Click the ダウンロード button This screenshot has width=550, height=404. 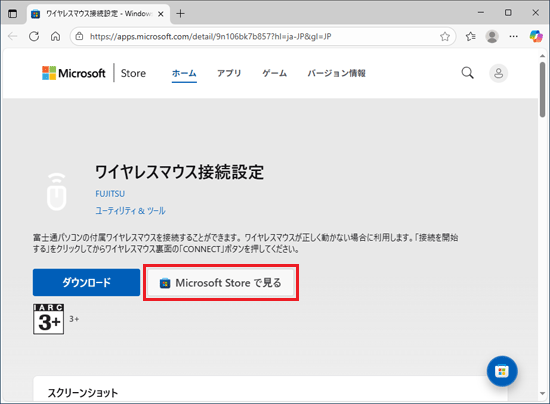click(x=86, y=282)
